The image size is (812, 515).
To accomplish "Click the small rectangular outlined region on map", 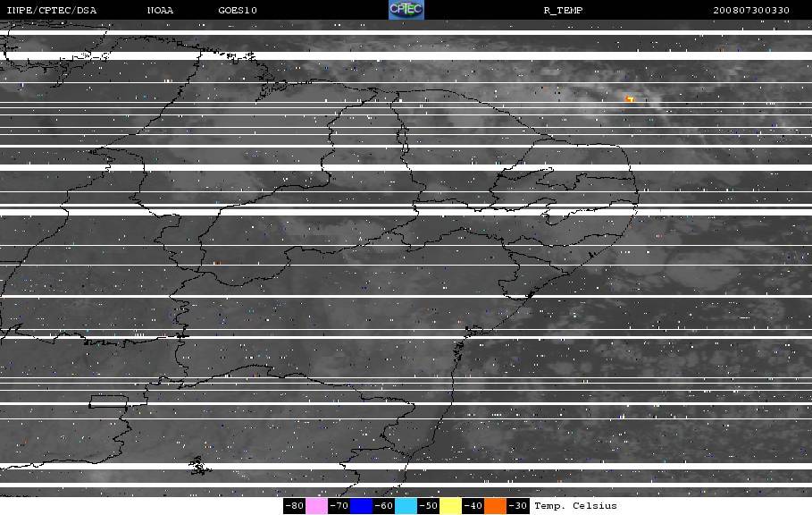I will (108, 401).
